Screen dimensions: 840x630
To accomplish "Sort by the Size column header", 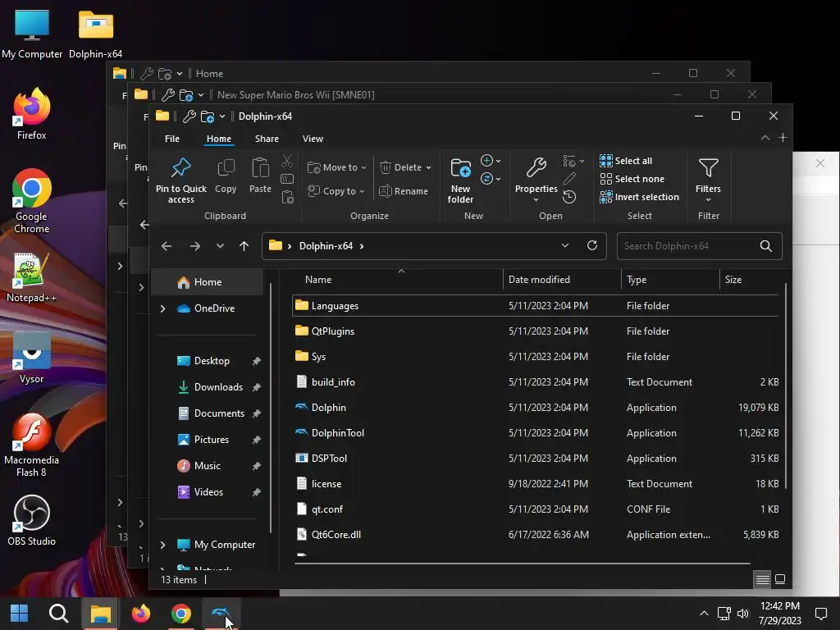I will point(750,280).
